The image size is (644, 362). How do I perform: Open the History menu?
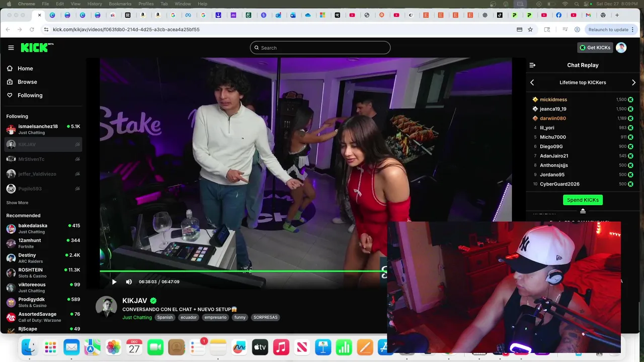pos(95,4)
